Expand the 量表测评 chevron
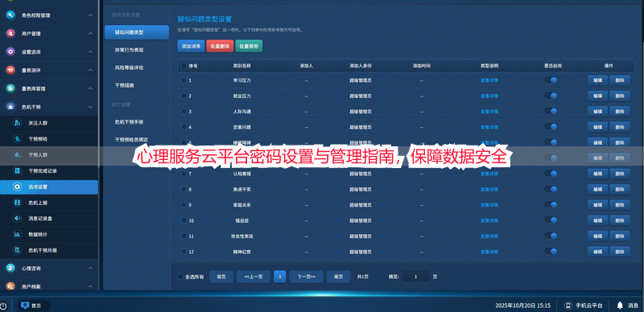Screen dimensions: 644x312 point(90,70)
